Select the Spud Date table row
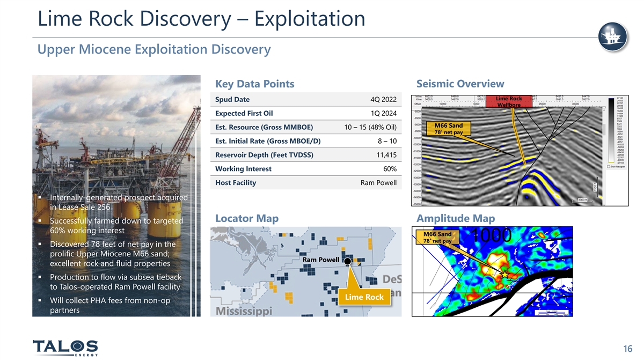Screen dimensions: 644x362 (x=306, y=100)
